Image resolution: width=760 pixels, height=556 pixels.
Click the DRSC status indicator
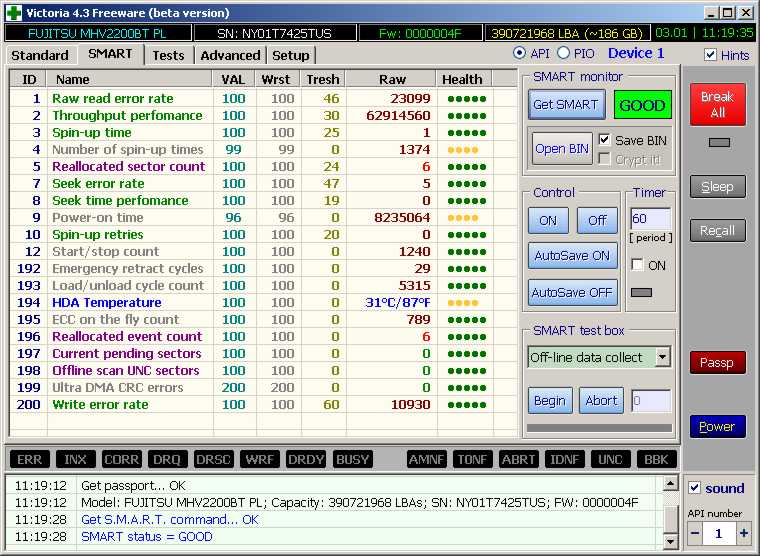tap(213, 459)
